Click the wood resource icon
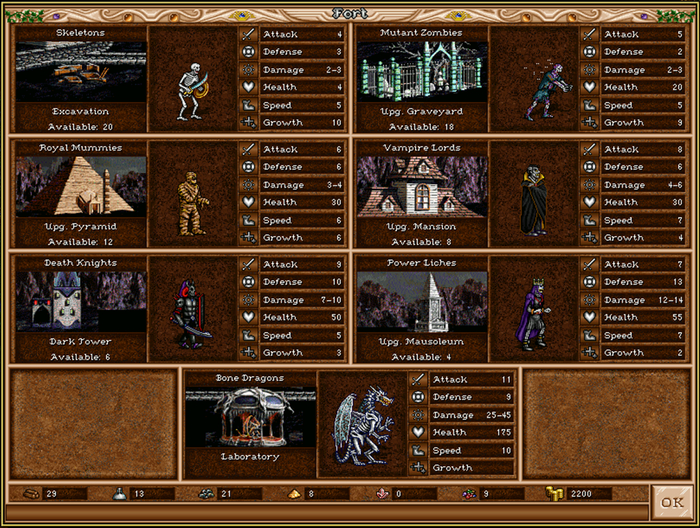This screenshot has height=528, width=700. click(x=31, y=494)
